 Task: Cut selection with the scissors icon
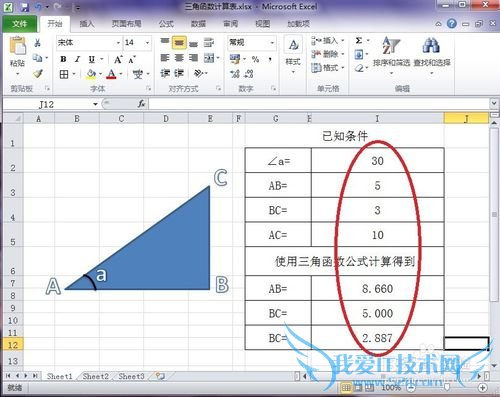[38, 43]
